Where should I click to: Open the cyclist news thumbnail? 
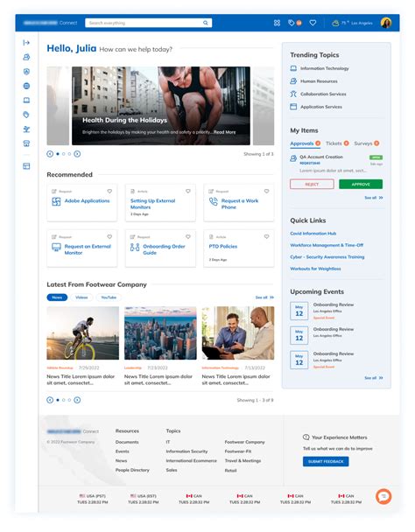click(x=83, y=333)
